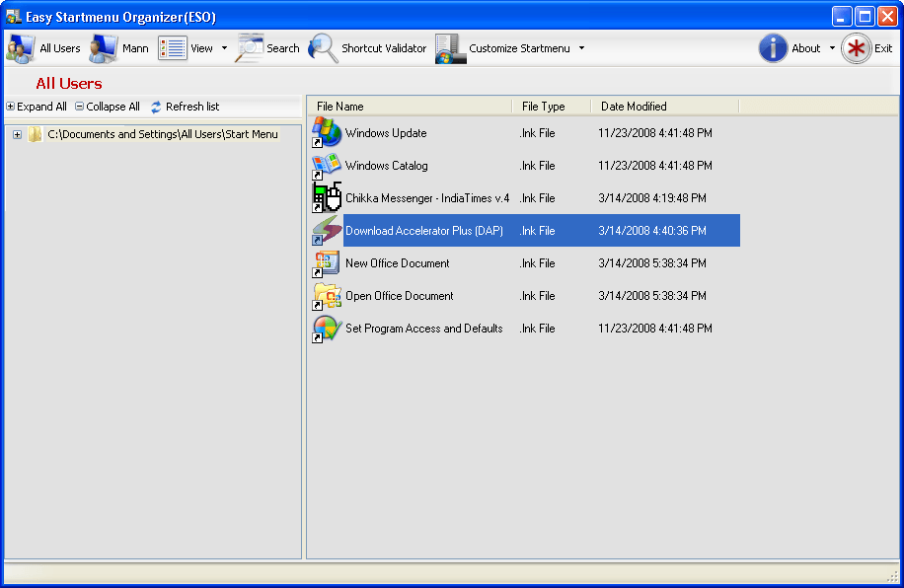Click Windows Update date 11/23/2008 4:41:48 PM

[655, 133]
